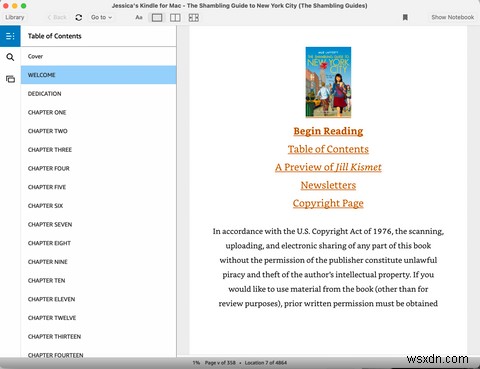The width and height of the screenshot is (480, 369).
Task: Open the Go to dropdown
Action: pyautogui.click(x=101, y=17)
